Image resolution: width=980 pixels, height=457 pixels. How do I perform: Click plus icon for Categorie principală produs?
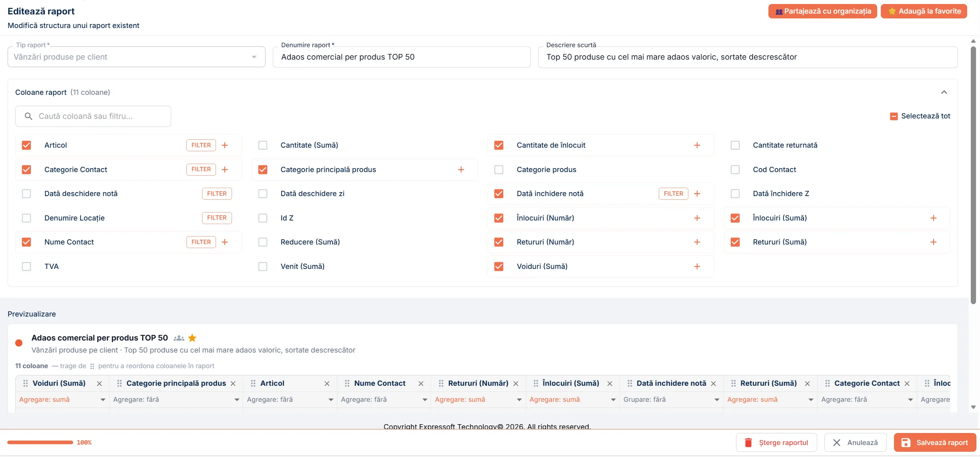(x=461, y=170)
